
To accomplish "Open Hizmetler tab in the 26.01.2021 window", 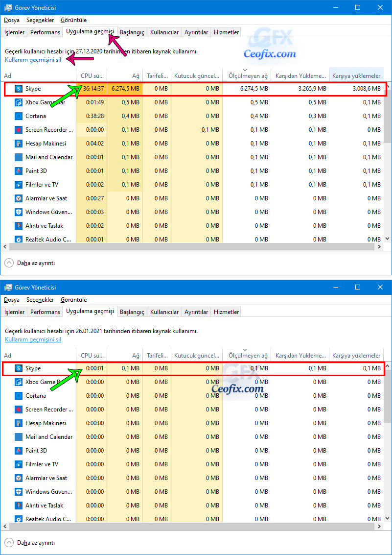I will pyautogui.click(x=227, y=312).
